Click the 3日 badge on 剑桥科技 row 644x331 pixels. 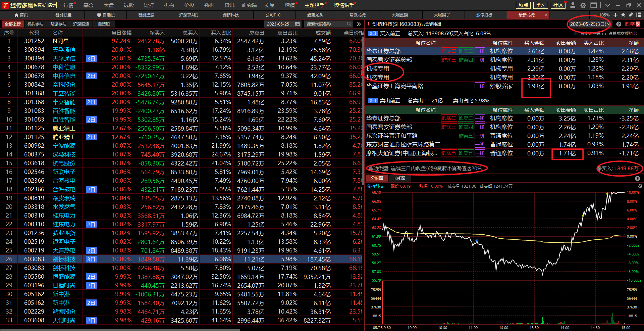tap(91, 259)
